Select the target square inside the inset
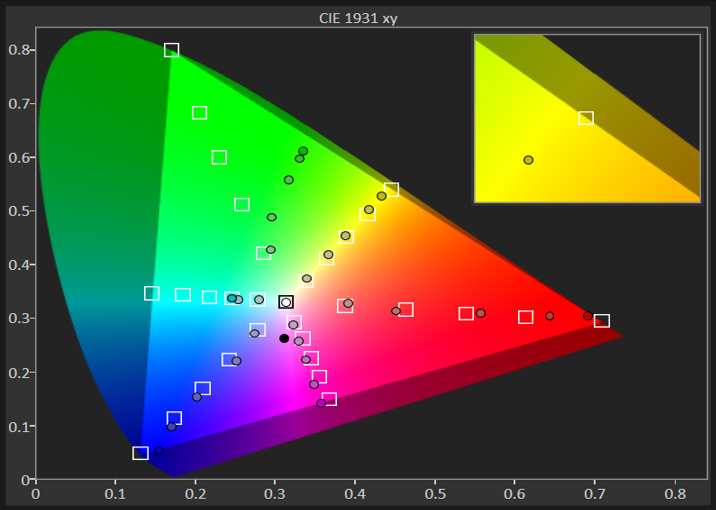Viewport: 716px width, 510px height. point(586,118)
